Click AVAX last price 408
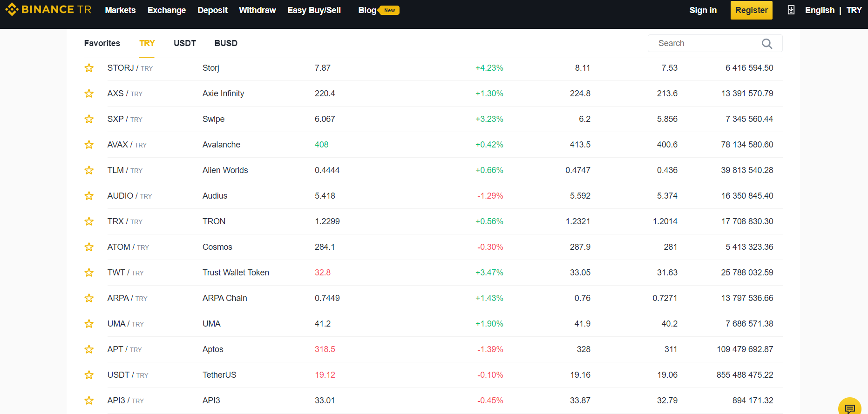The image size is (868, 414). point(321,145)
